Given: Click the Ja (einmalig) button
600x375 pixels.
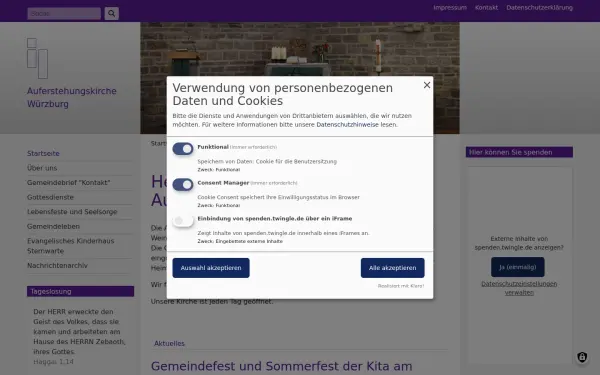Looking at the screenshot, I should (517, 267).
